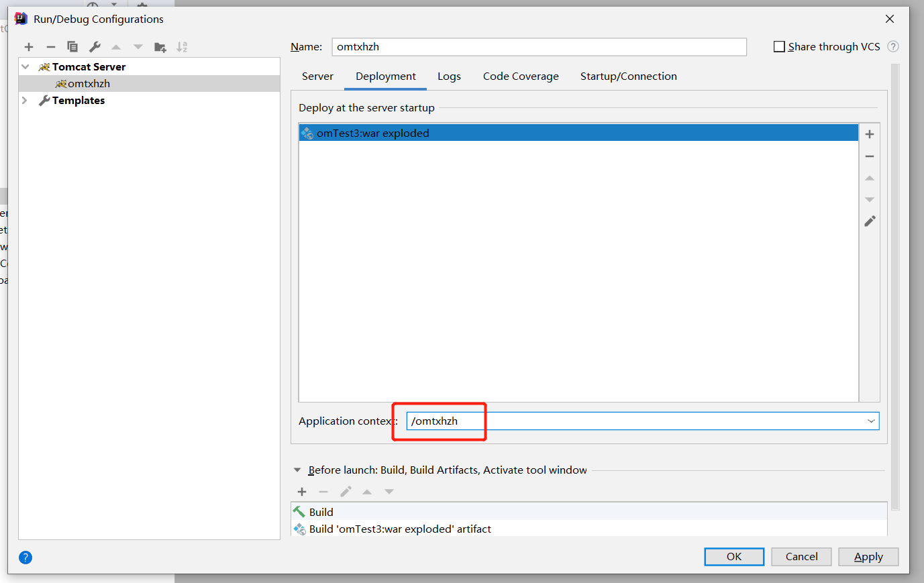Switch to the Server tab

coord(317,76)
